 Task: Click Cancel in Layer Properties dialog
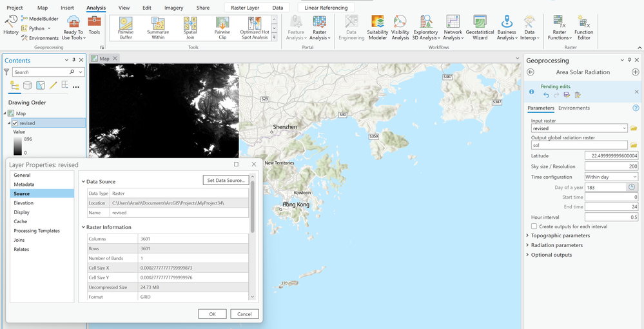point(244,314)
